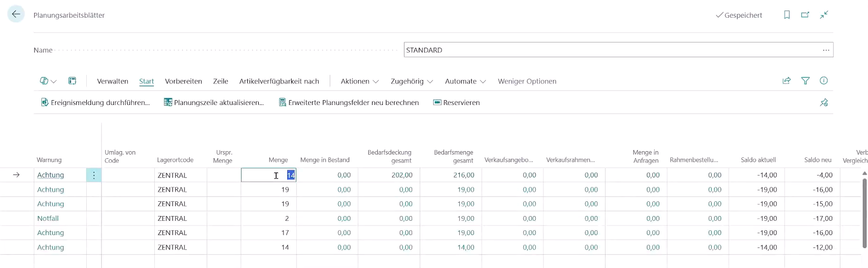Click the Menge input field showing 14

(x=269, y=175)
